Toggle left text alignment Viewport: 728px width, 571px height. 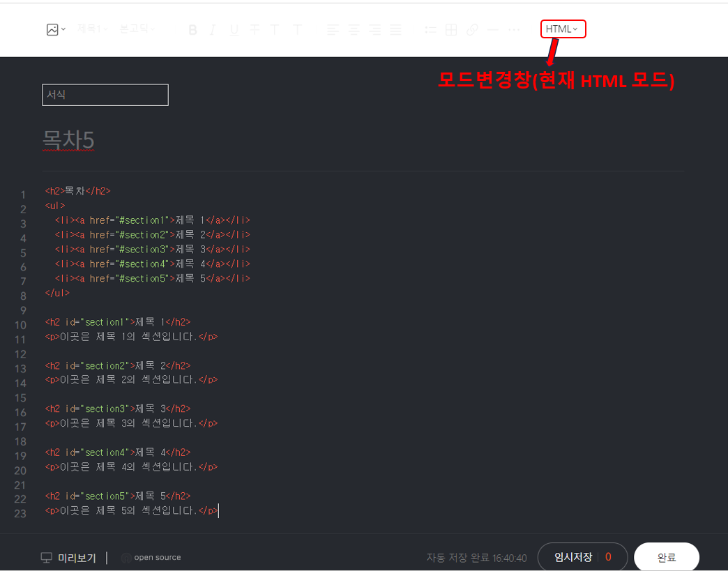(x=333, y=29)
